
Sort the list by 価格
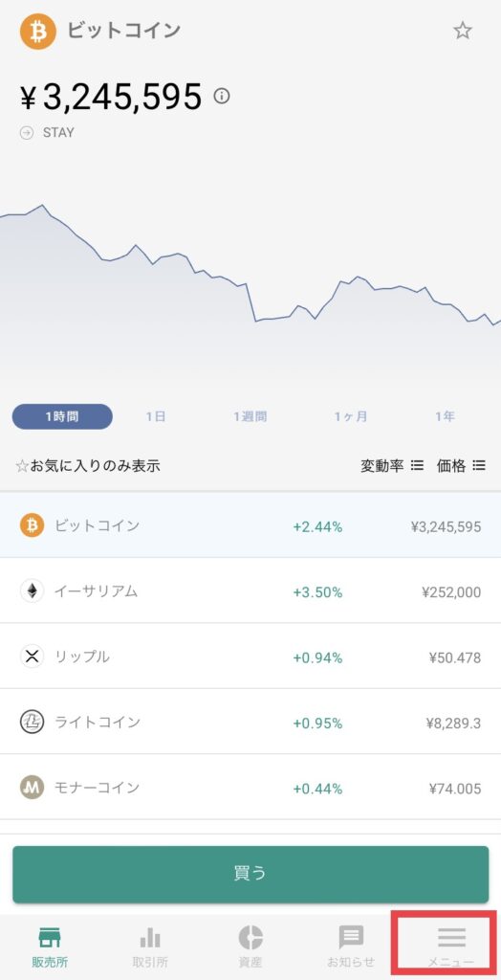click(461, 466)
